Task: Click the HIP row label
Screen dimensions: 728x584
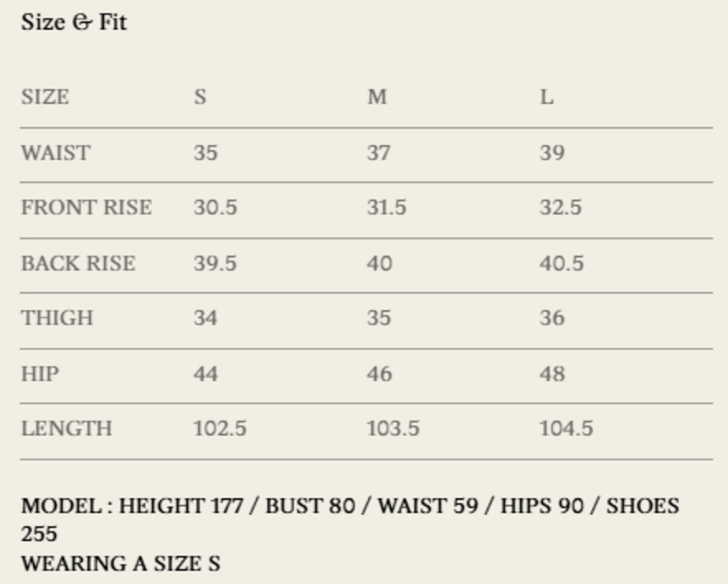Action: click(x=40, y=374)
